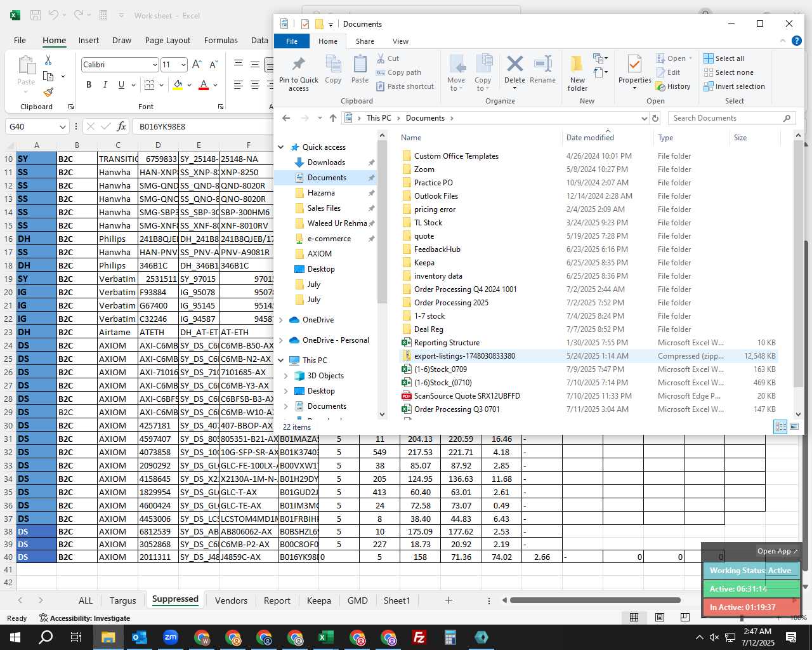Click Excel fill color swatch

click(178, 84)
